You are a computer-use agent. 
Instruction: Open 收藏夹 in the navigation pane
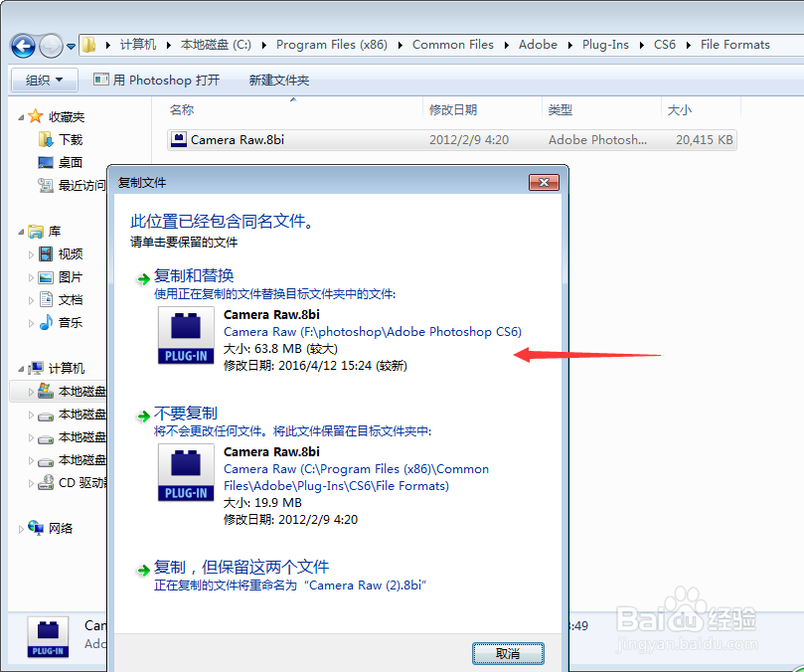[67, 117]
